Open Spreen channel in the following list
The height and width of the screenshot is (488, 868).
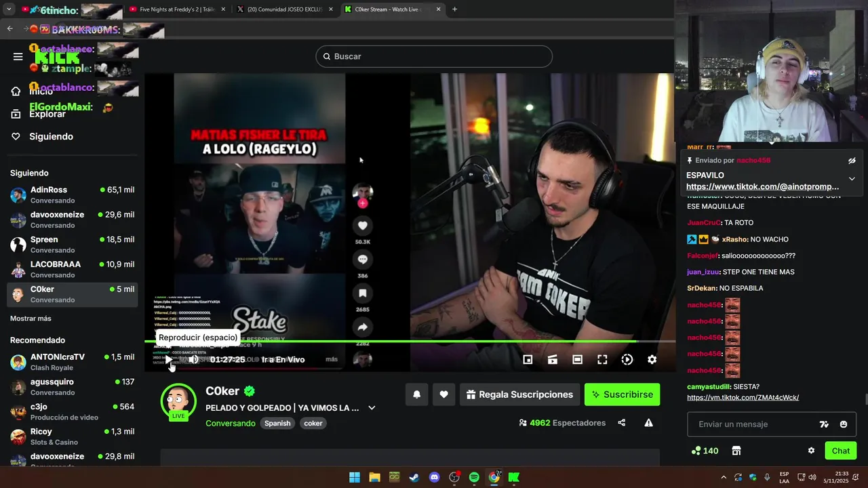pyautogui.click(x=72, y=245)
